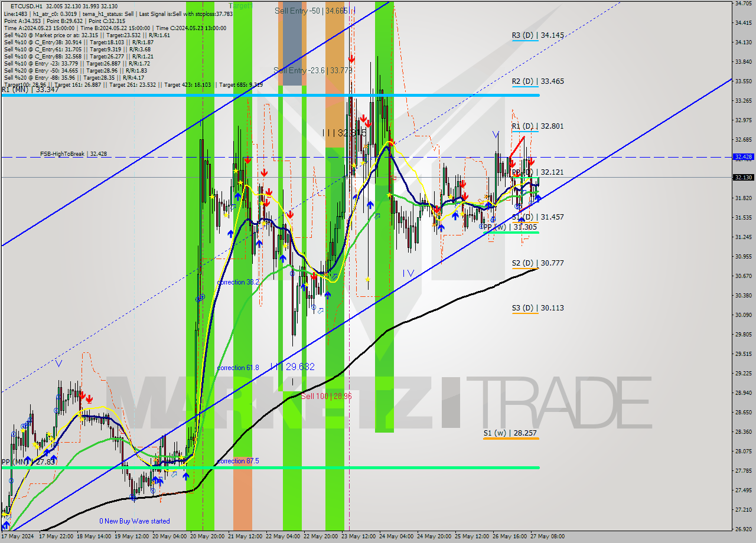Viewport: 756px width, 543px height.
Task: Select the 'PP (D) | 32.121' pivot label
Action: (537, 172)
